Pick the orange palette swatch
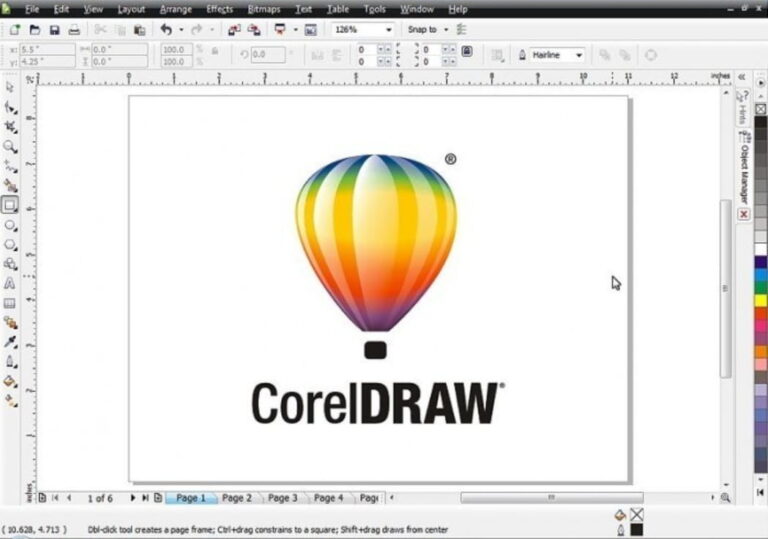768x539 pixels. pyautogui.click(x=761, y=351)
